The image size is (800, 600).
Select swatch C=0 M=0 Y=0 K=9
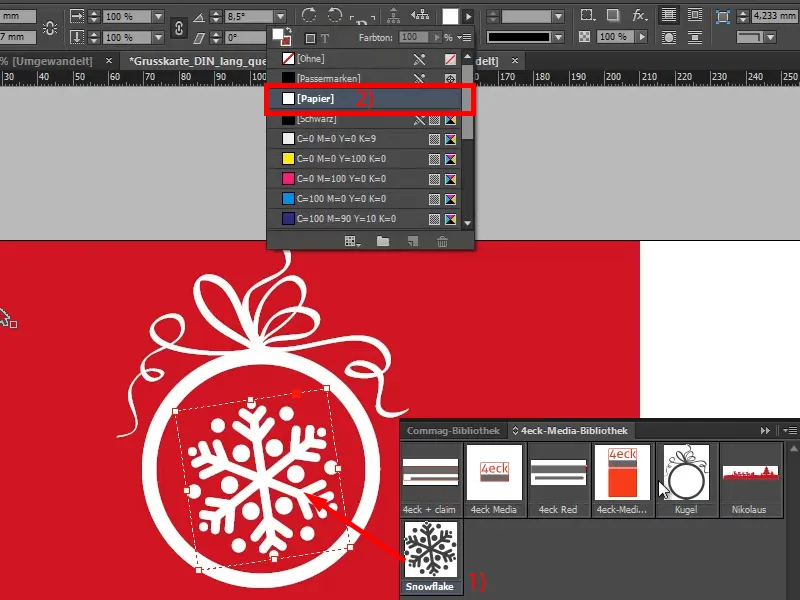pos(364,139)
